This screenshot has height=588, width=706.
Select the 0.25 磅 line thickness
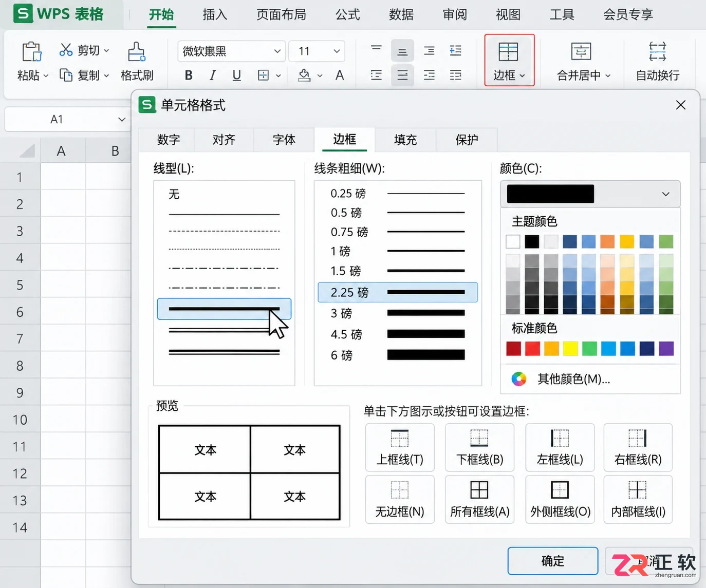tap(398, 193)
